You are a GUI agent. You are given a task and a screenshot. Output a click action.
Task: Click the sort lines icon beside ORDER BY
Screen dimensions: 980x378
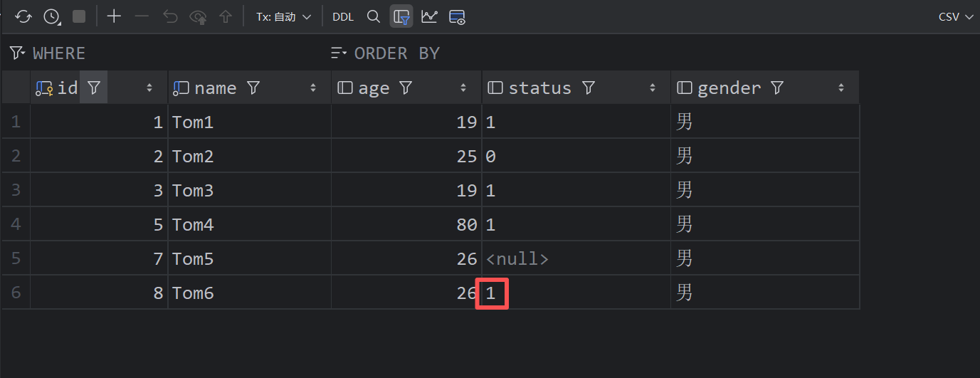tap(339, 53)
